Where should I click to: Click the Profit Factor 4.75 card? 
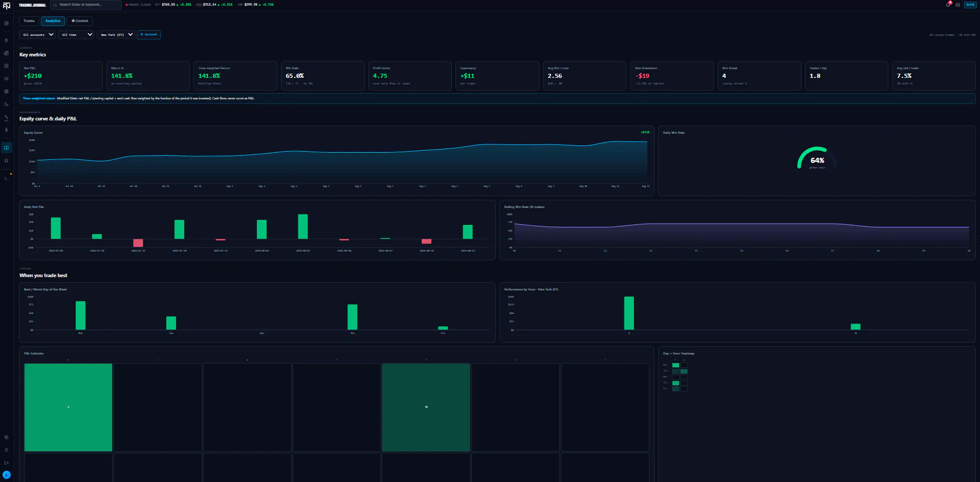click(410, 76)
